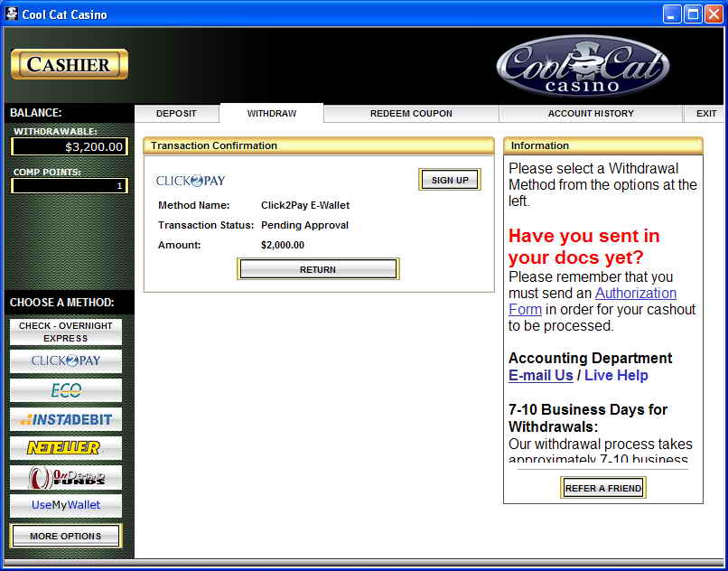Image resolution: width=728 pixels, height=571 pixels.
Task: Click the Cool Cat Casino title bar icon
Action: [x=11, y=14]
